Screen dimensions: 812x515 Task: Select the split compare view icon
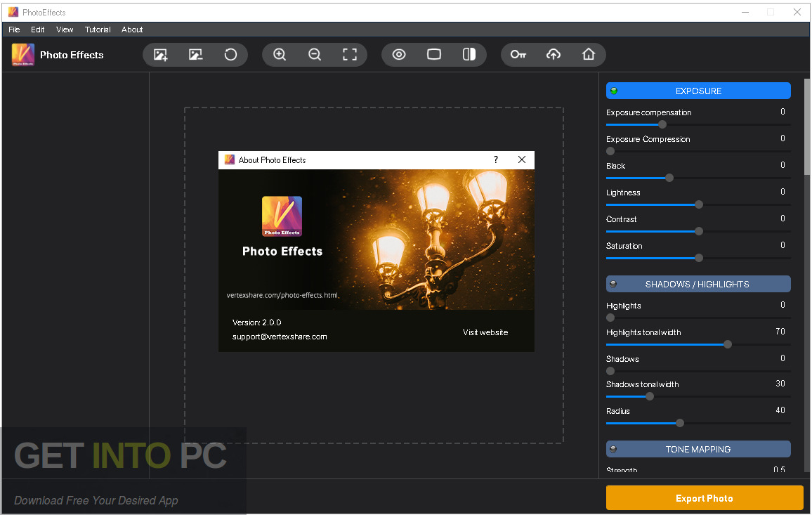pos(469,54)
